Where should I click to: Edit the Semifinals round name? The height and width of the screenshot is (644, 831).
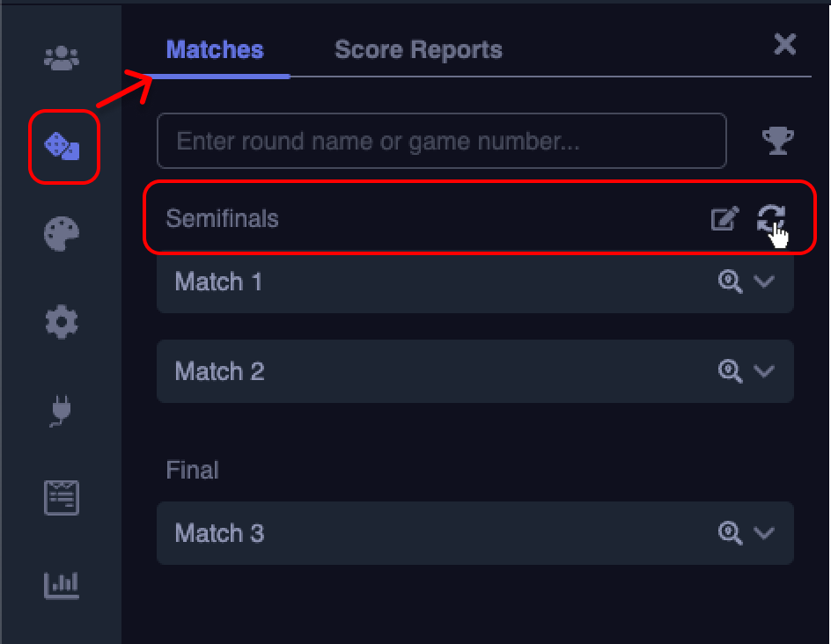(x=724, y=219)
